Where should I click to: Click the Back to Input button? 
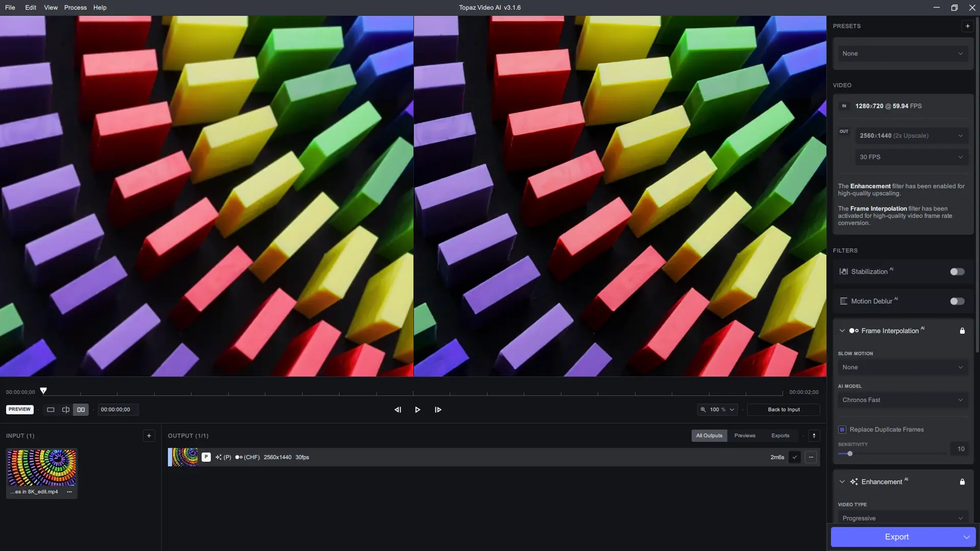coord(783,410)
